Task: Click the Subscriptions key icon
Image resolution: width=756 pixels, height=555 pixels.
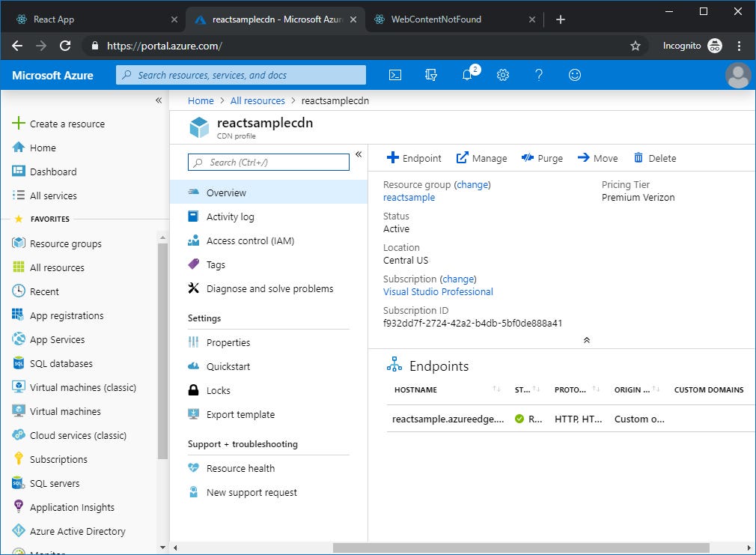Action: [18, 458]
